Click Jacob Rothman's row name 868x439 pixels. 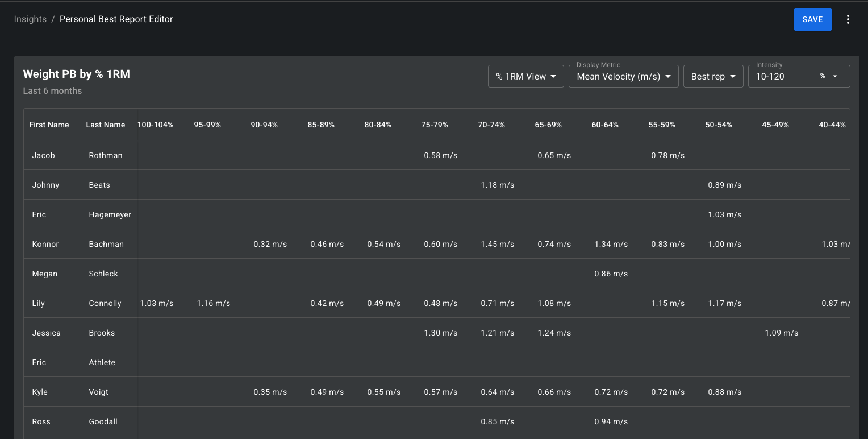pos(77,155)
